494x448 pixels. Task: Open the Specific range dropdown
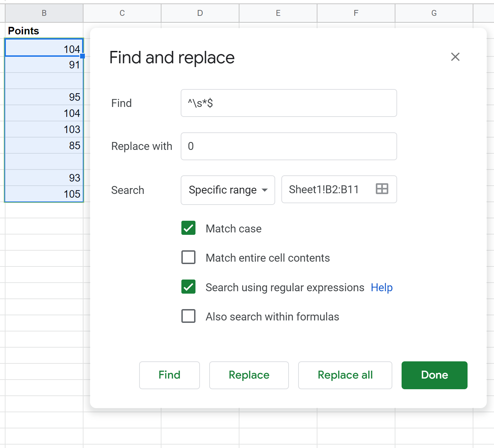click(x=227, y=190)
